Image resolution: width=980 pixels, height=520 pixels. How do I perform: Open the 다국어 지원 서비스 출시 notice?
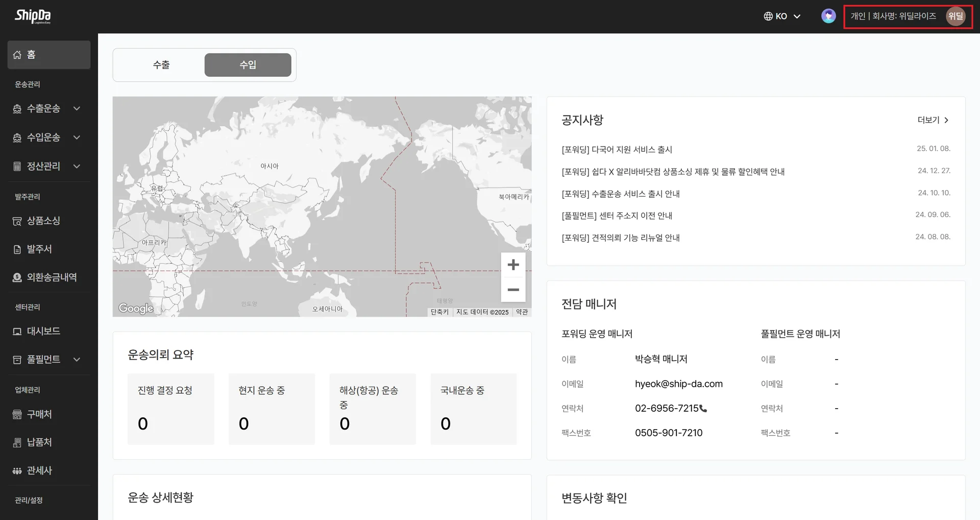click(x=616, y=149)
